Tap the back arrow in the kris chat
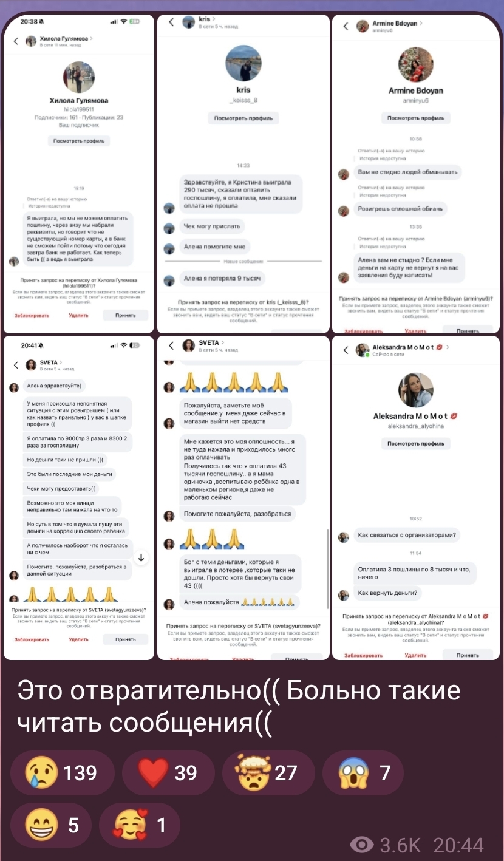Image resolution: width=504 pixels, height=861 pixels. point(171,22)
